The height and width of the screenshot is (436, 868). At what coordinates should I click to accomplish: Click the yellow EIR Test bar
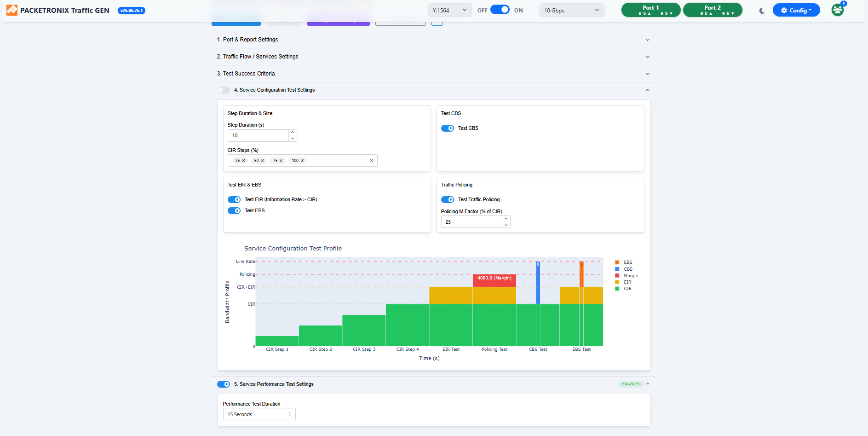(451, 296)
